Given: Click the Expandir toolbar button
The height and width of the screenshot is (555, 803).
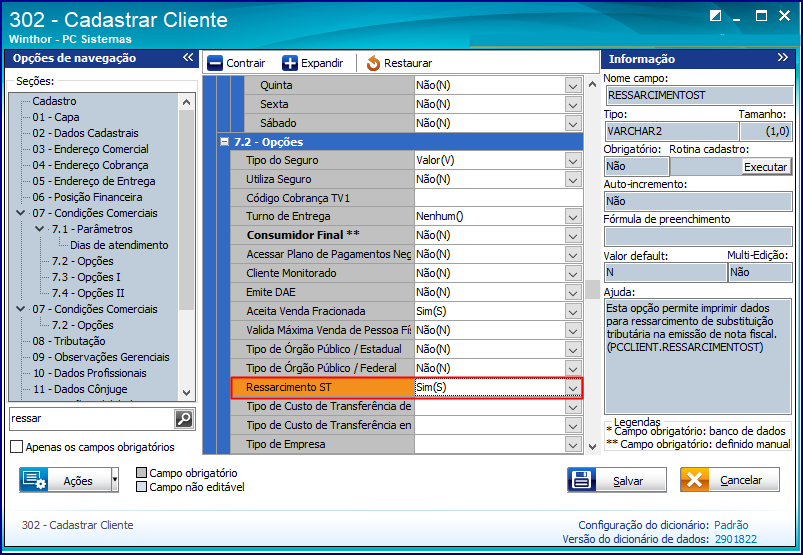Looking at the screenshot, I should 312,63.
